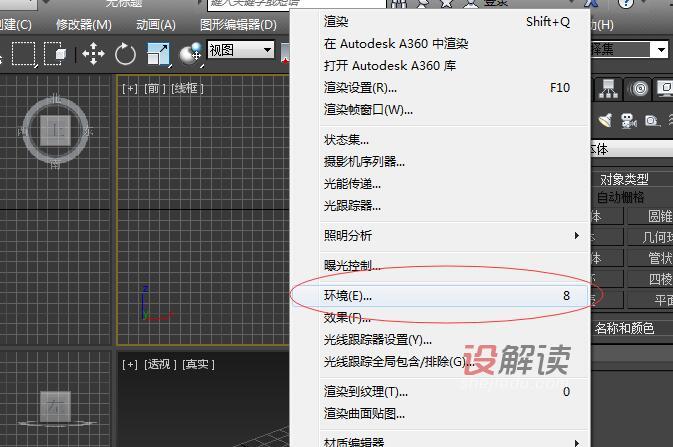Click the 上 face of the ViewCube
This screenshot has width=673, height=447.
coord(56,130)
